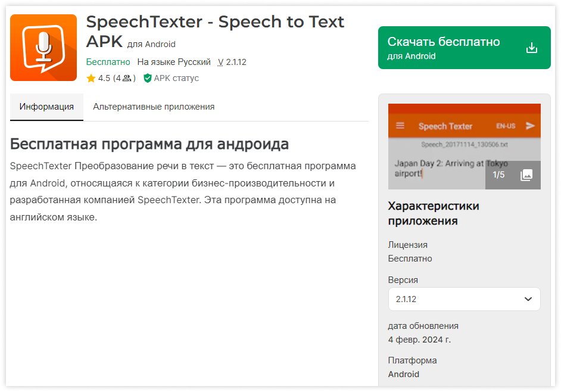Click the На языке Русский label
The image size is (561, 392).
click(x=174, y=62)
